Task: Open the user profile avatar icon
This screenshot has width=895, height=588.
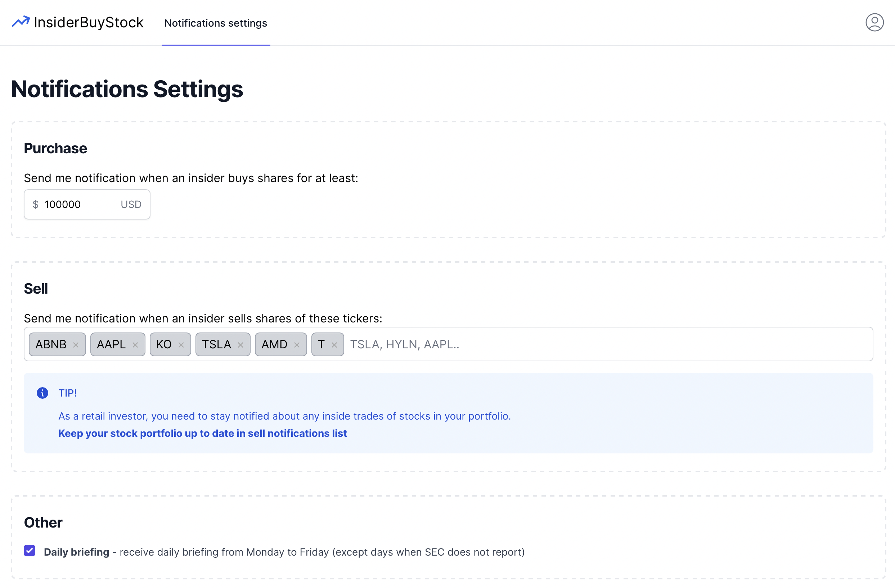Action: [874, 23]
